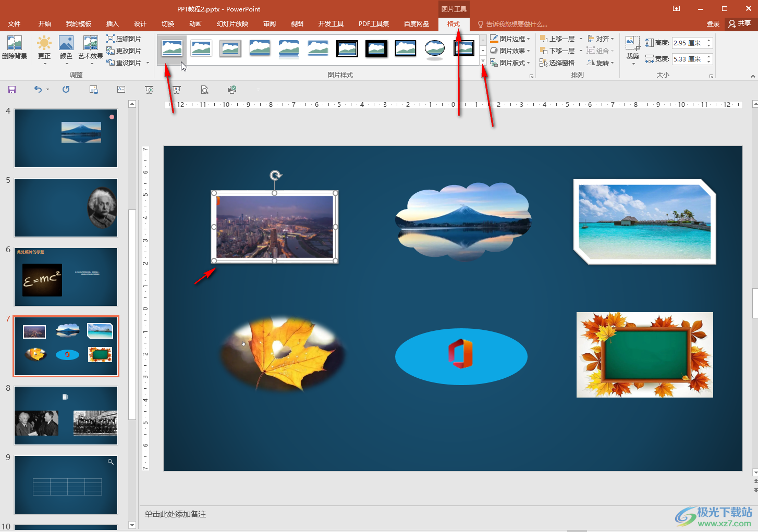Screen dimensions: 758x532
Task: Decrease picture width with the down stepper
Action: tap(709, 62)
